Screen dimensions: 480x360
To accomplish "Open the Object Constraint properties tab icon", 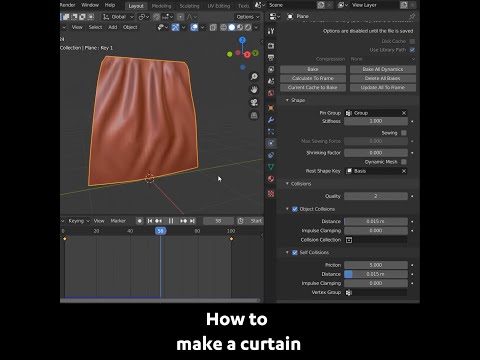I will coord(271,155).
